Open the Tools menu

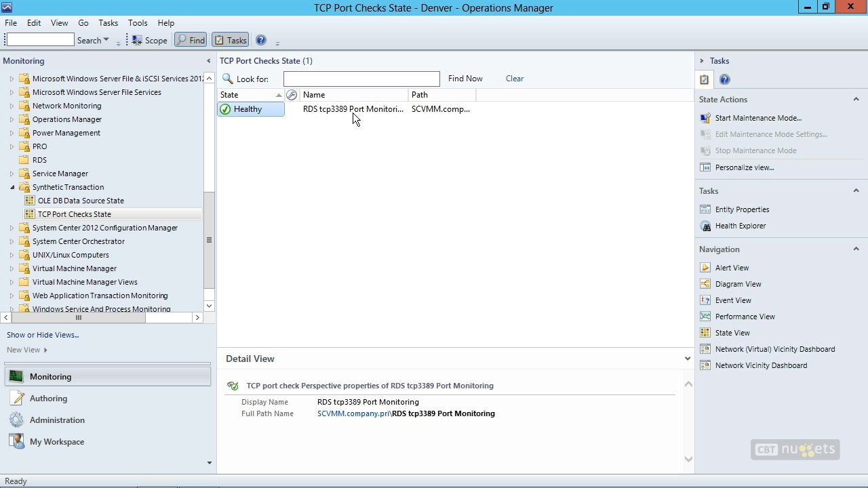[x=138, y=23]
